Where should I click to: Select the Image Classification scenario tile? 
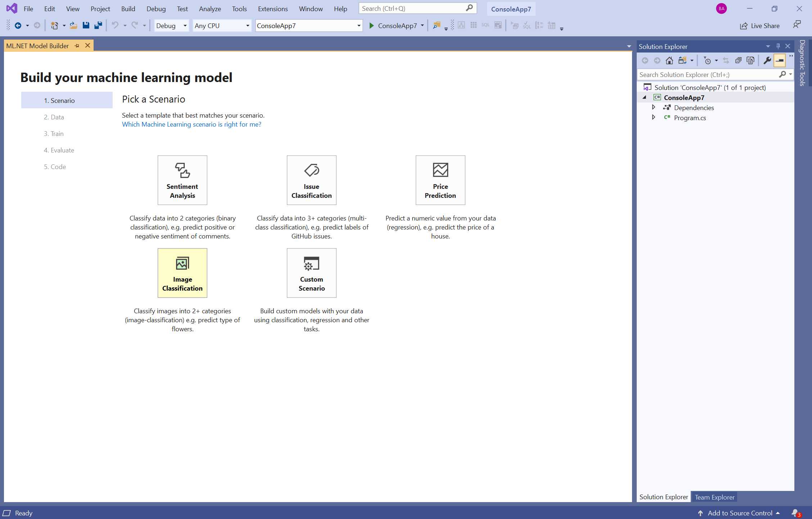(x=182, y=273)
